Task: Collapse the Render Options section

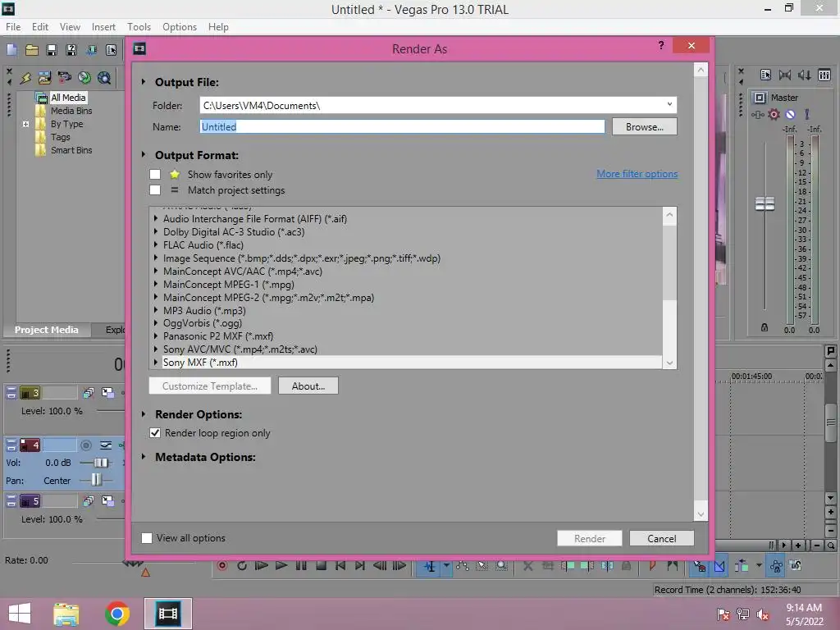Action: [x=144, y=414]
